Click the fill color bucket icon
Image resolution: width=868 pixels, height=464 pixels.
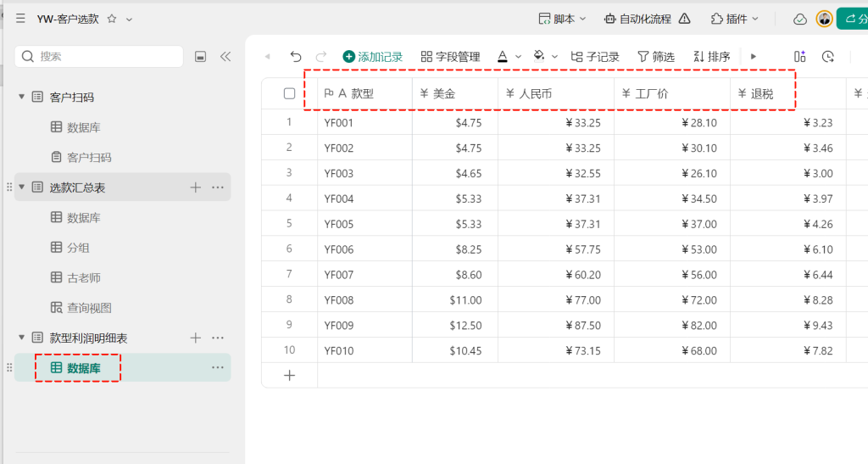point(538,56)
